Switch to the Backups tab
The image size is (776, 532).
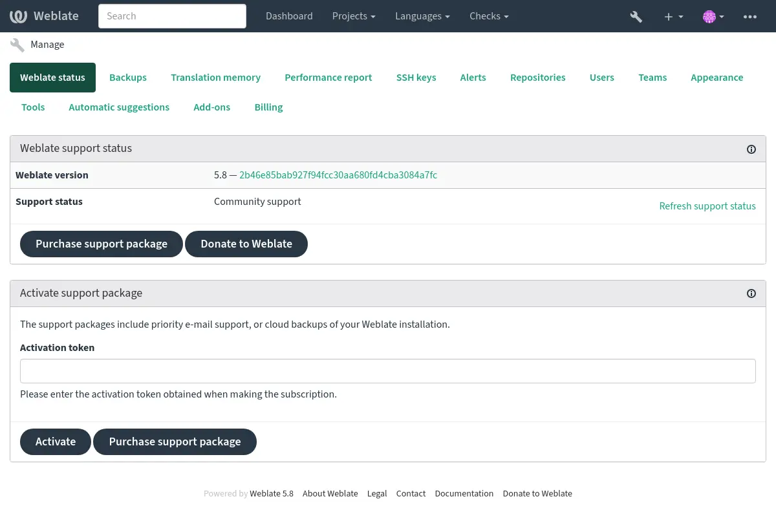click(128, 78)
